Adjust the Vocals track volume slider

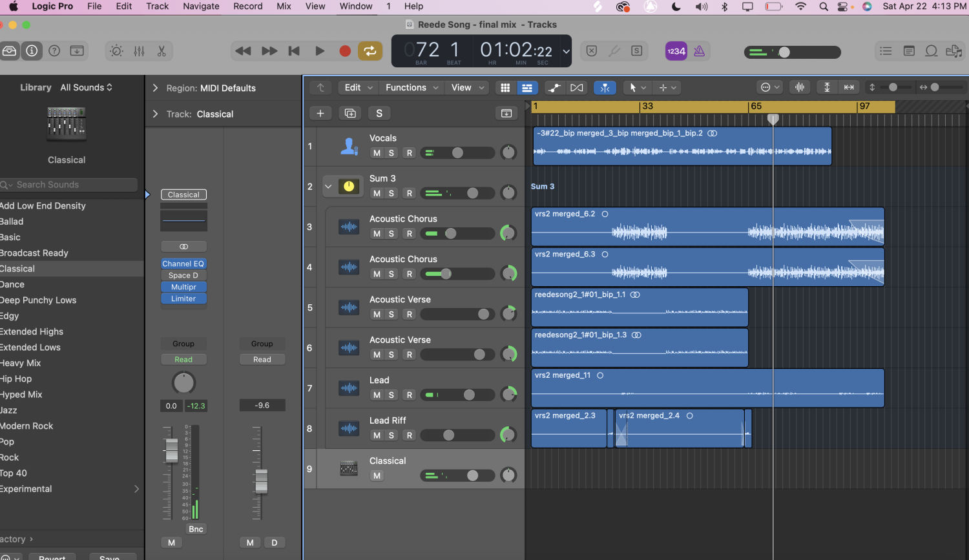[457, 153]
